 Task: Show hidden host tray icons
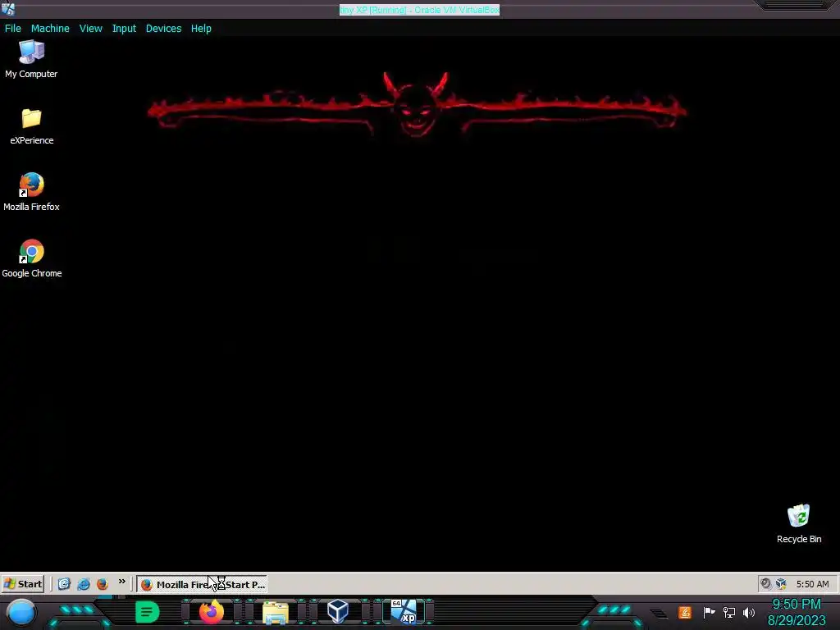pos(659,614)
